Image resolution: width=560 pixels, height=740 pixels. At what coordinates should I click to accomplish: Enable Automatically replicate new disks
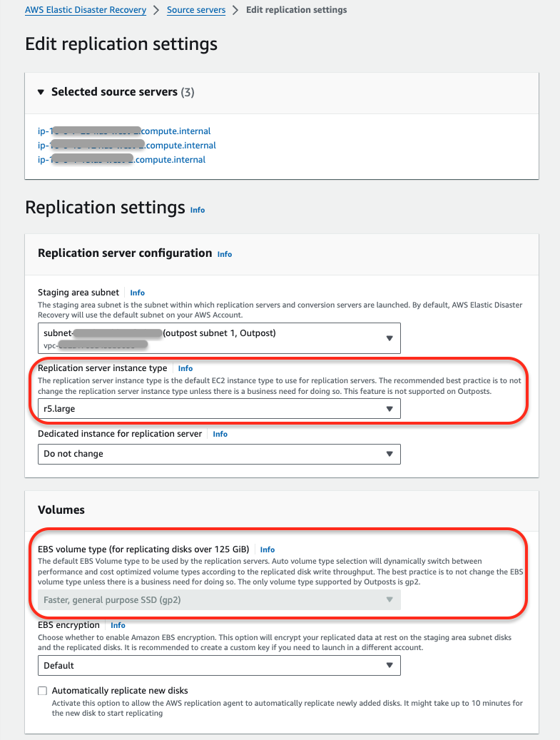click(42, 690)
